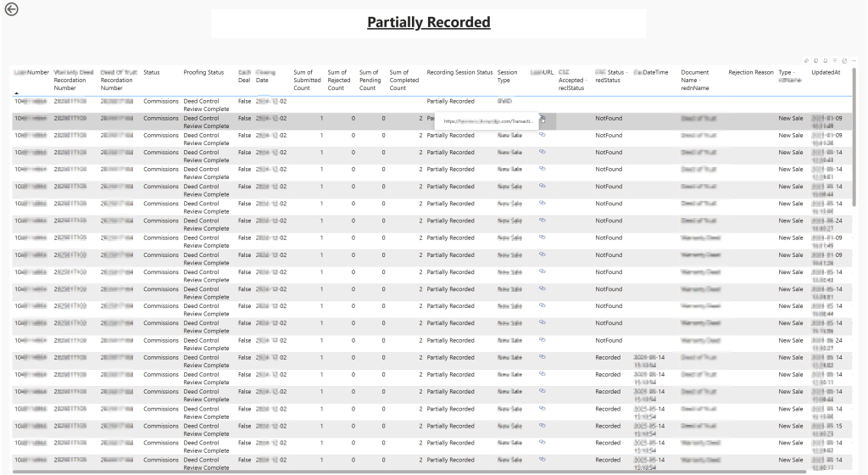
Task: Open the visual's filter icon
Action: point(835,61)
